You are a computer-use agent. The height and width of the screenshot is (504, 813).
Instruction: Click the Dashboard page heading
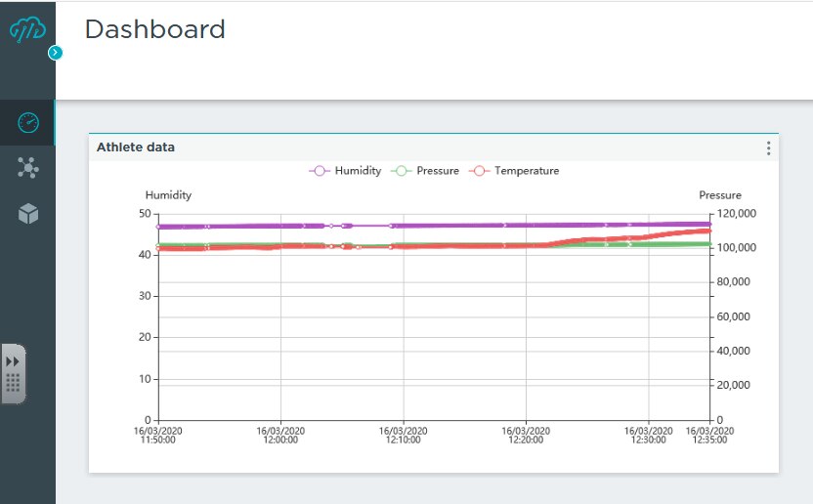[154, 29]
